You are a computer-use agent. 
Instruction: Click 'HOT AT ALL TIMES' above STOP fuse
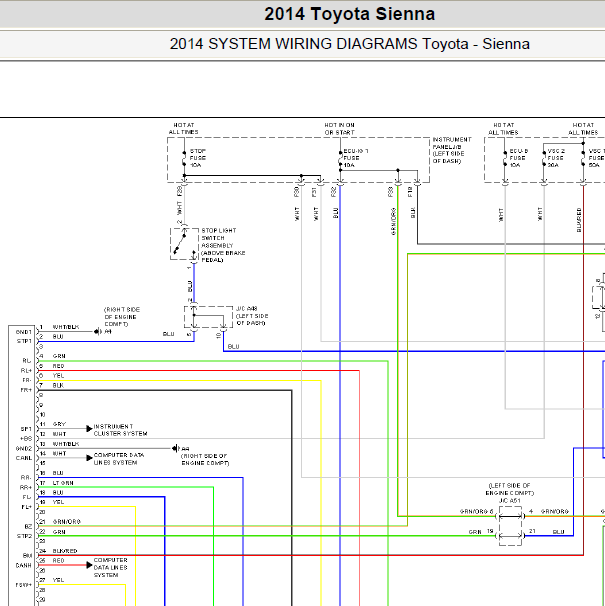184,129
